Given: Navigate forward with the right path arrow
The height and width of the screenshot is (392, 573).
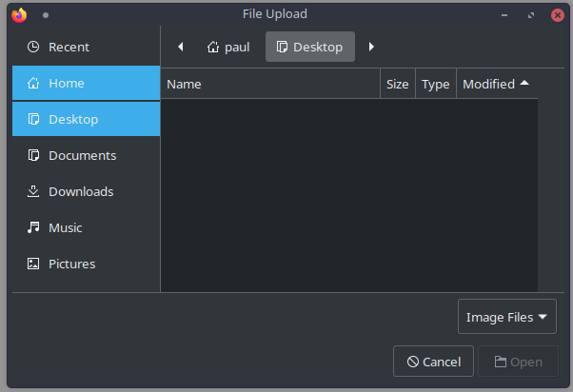Looking at the screenshot, I should 371,47.
